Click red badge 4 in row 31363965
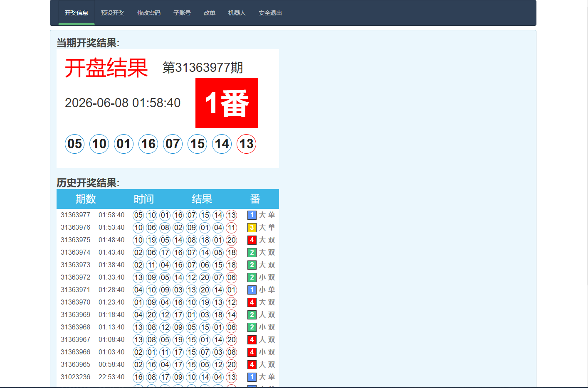588x388 pixels. click(x=252, y=365)
